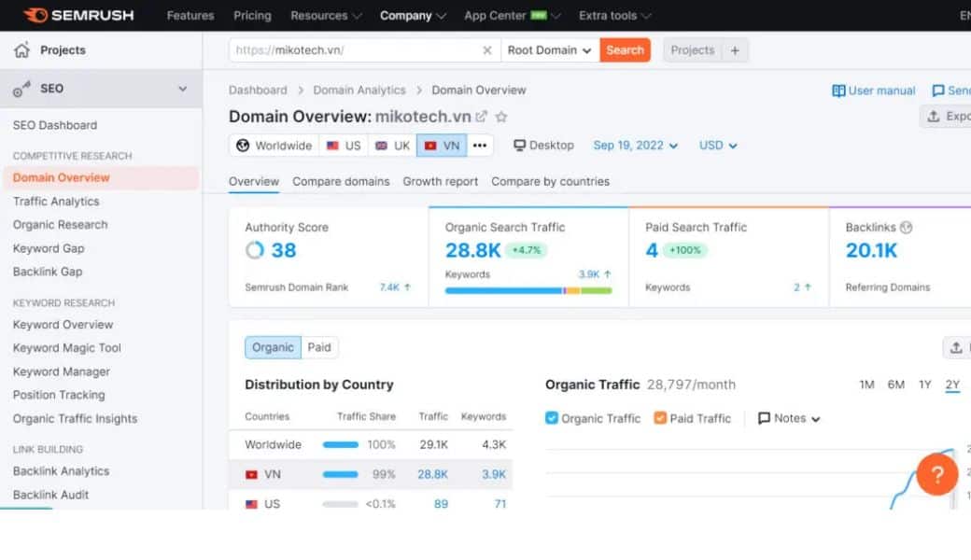The height and width of the screenshot is (560, 971).
Task: Open the orange help question button
Action: [x=937, y=475]
